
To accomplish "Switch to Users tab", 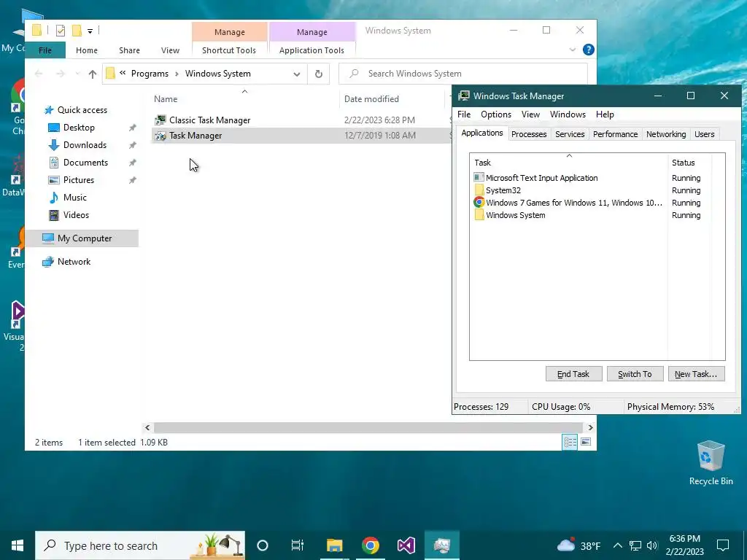I will (704, 134).
